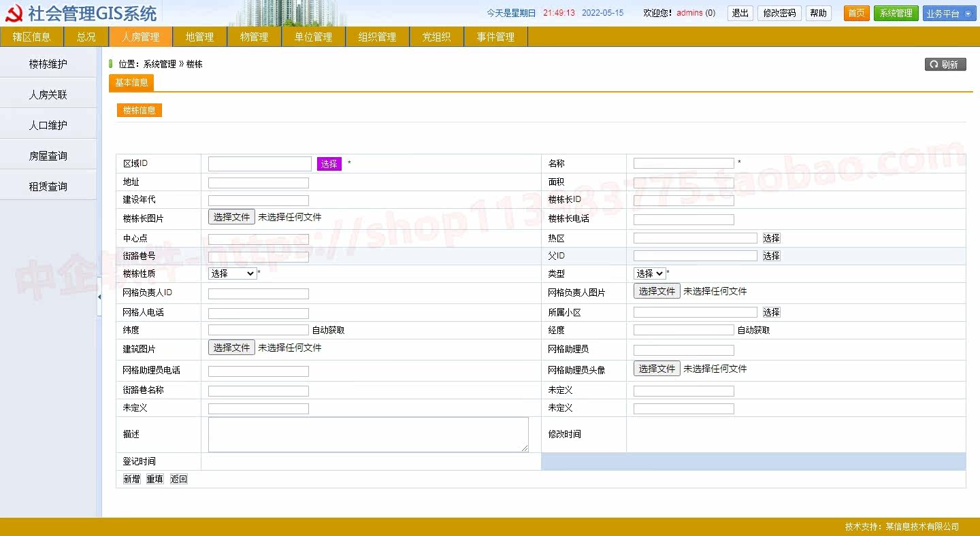The width and height of the screenshot is (980, 536).
Task: Click the 选择 button next to 热区
Action: point(771,238)
